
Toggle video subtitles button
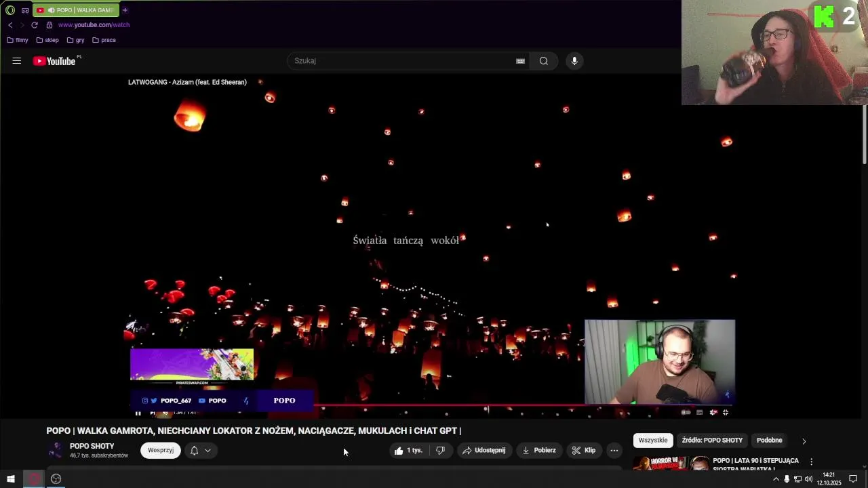point(699,412)
